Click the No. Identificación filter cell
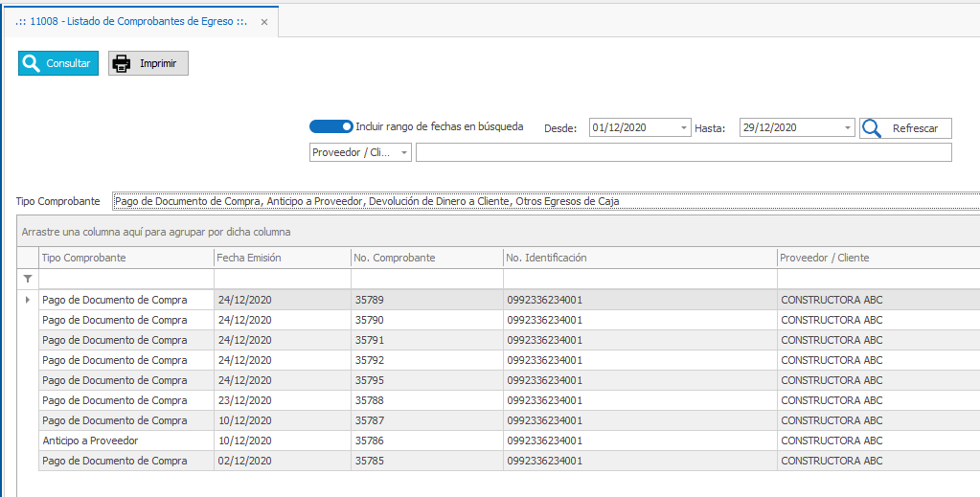Image resolution: width=980 pixels, height=497 pixels. coord(639,279)
